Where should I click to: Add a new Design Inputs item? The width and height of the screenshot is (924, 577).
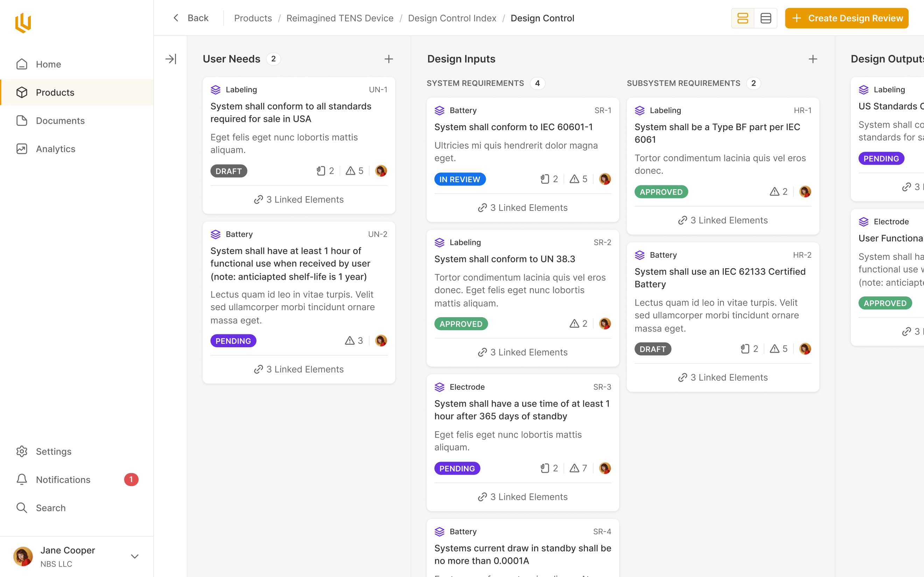tap(812, 59)
